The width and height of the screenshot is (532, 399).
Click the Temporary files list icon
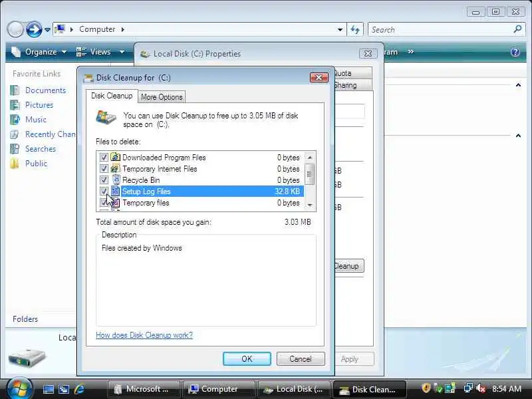point(115,203)
